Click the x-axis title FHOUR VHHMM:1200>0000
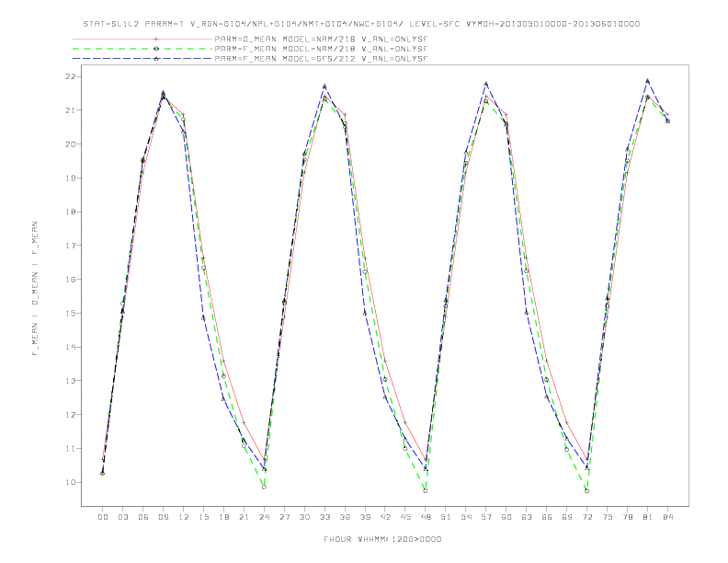 coord(382,539)
